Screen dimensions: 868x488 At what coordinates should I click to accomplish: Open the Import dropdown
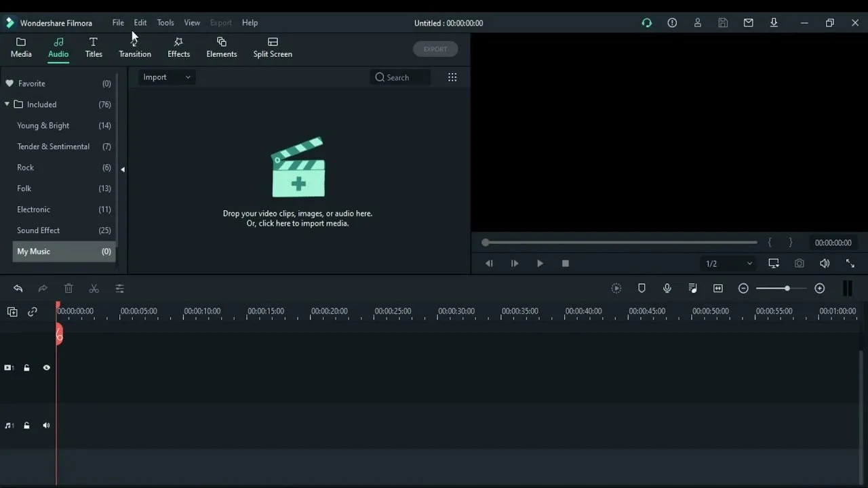click(167, 77)
